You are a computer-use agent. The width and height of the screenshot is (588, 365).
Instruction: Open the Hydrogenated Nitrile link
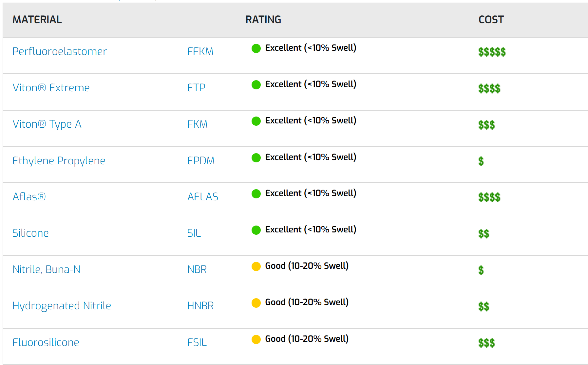62,306
